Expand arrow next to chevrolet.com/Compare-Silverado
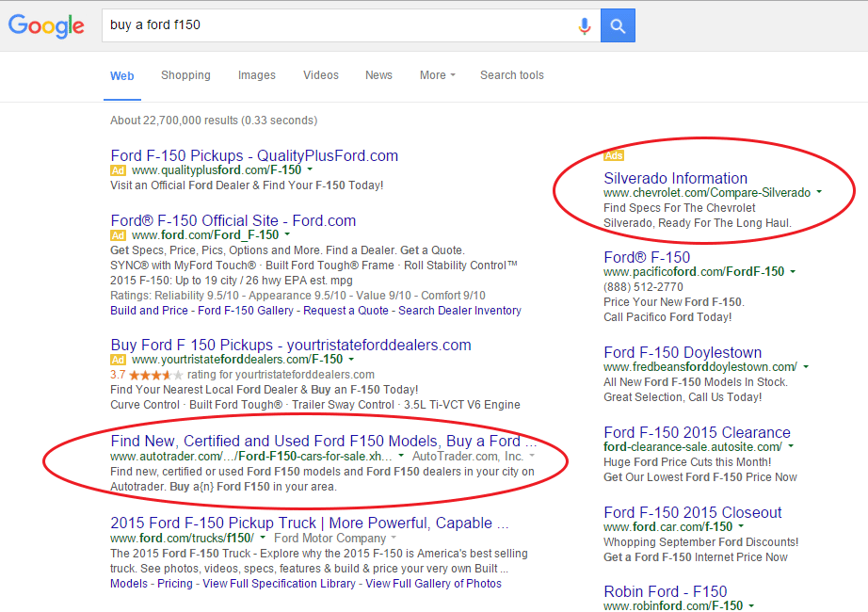This screenshot has width=868, height=612. pyautogui.click(x=819, y=192)
